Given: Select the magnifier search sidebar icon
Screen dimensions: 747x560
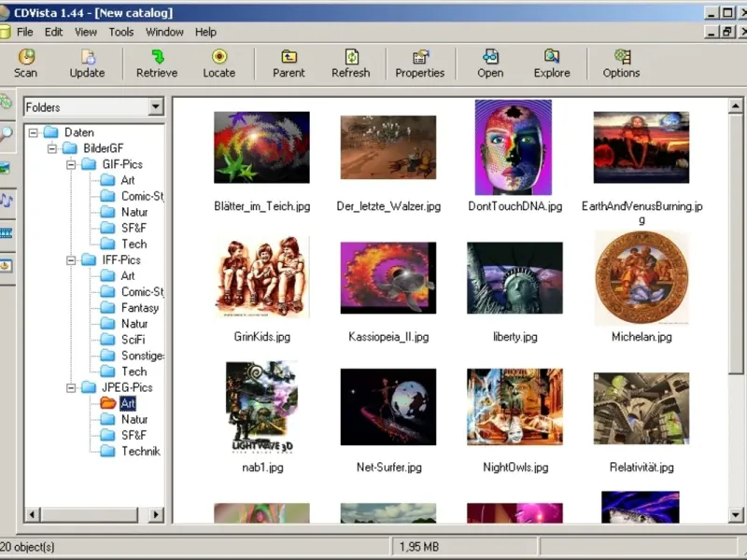Looking at the screenshot, I should 7,134.
